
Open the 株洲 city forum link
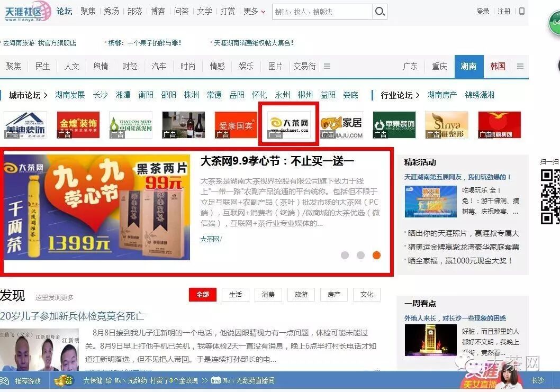192,95
